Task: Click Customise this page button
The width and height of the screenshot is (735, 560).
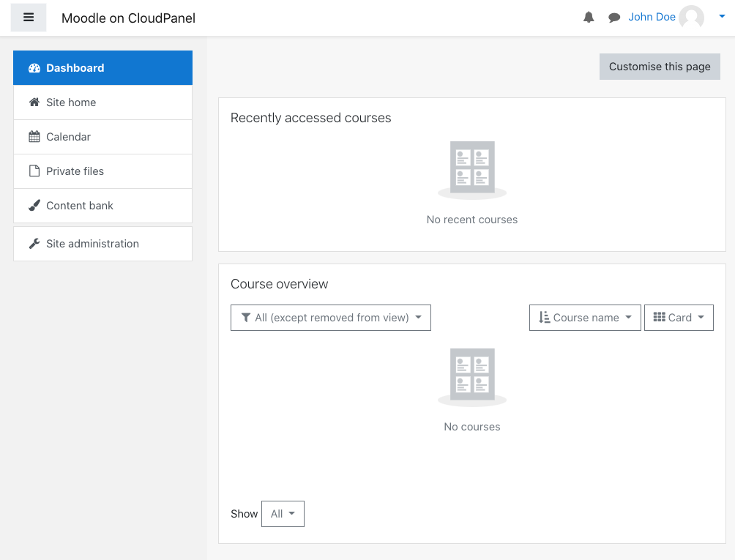Action: [x=660, y=67]
